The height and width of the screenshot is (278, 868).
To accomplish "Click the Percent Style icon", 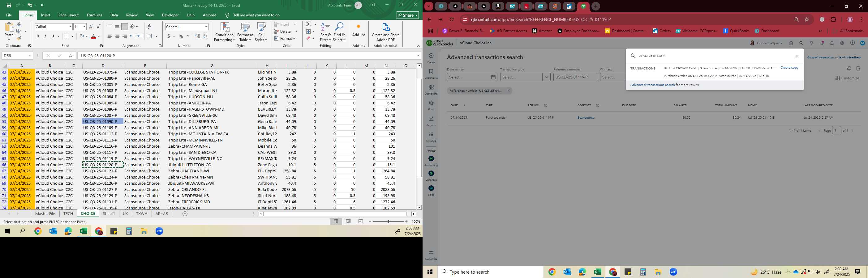I will [x=181, y=36].
